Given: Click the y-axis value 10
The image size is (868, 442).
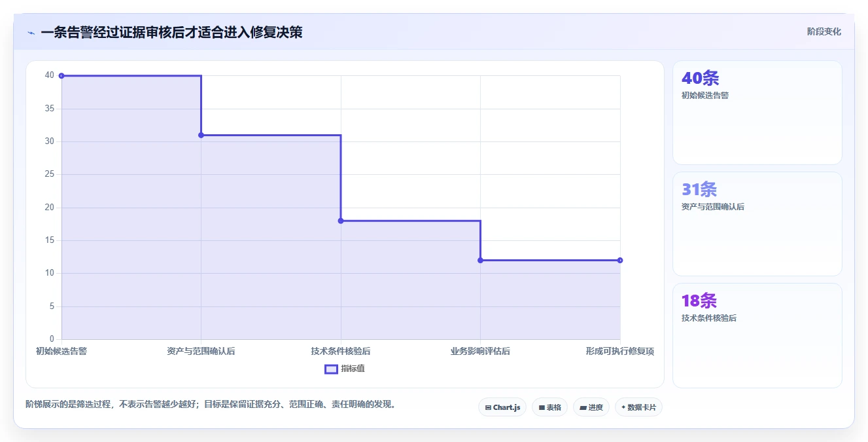Looking at the screenshot, I should (x=50, y=273).
